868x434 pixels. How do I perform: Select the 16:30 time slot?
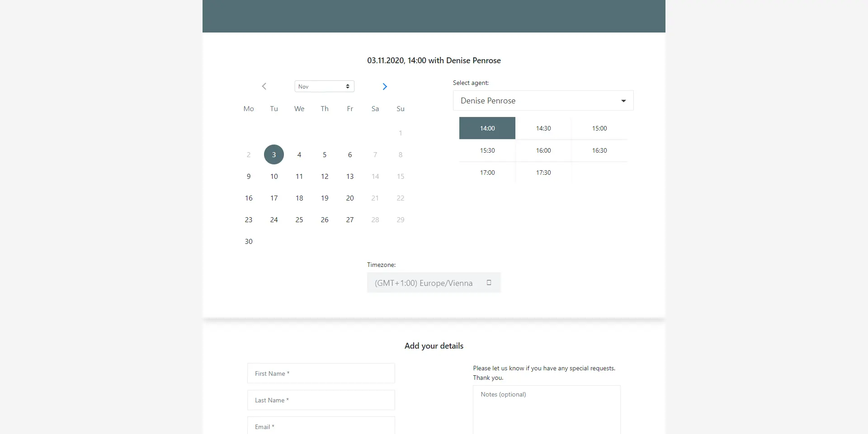(599, 150)
